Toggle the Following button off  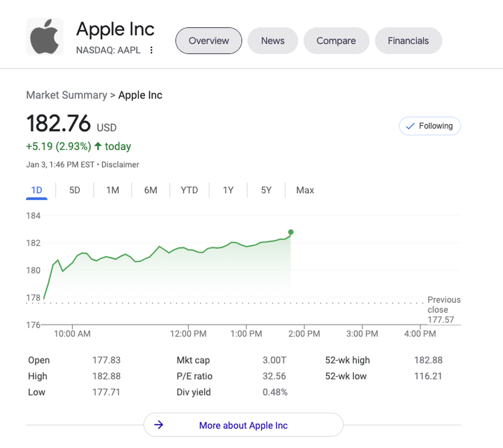pos(430,126)
